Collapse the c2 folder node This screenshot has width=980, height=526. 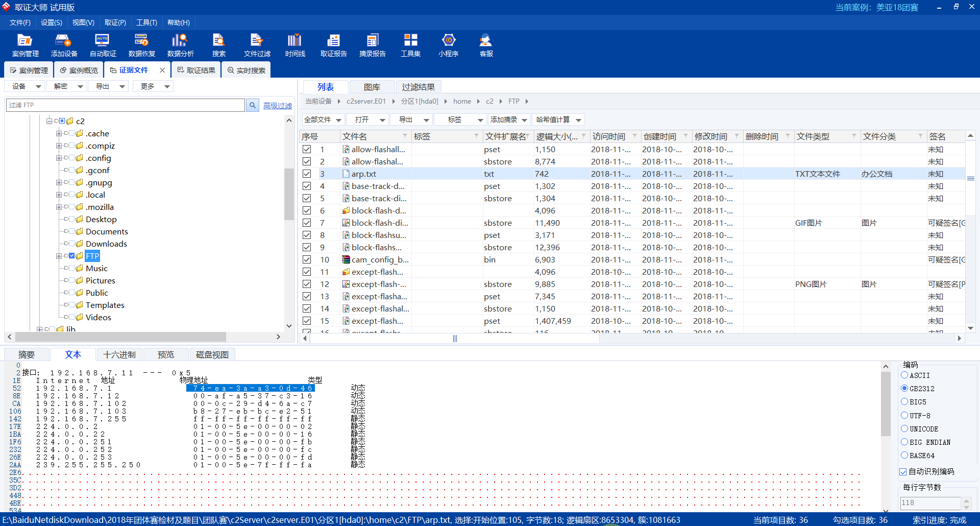coord(49,121)
